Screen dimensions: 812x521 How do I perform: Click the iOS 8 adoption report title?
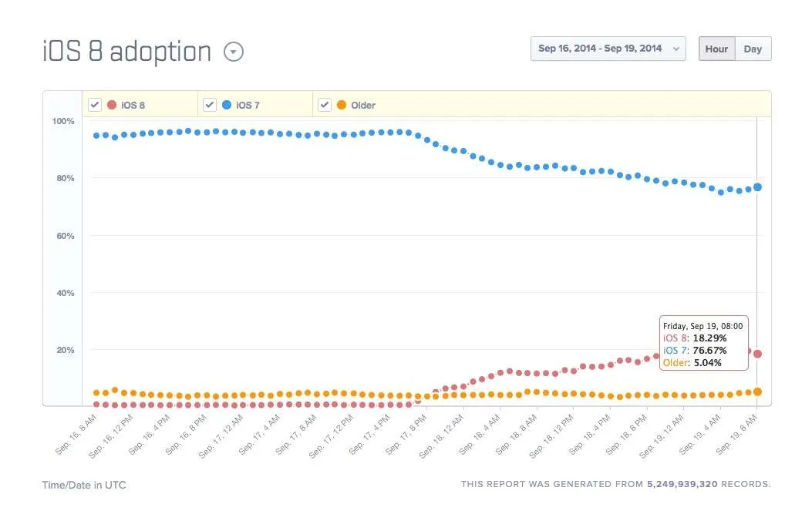coord(127,52)
